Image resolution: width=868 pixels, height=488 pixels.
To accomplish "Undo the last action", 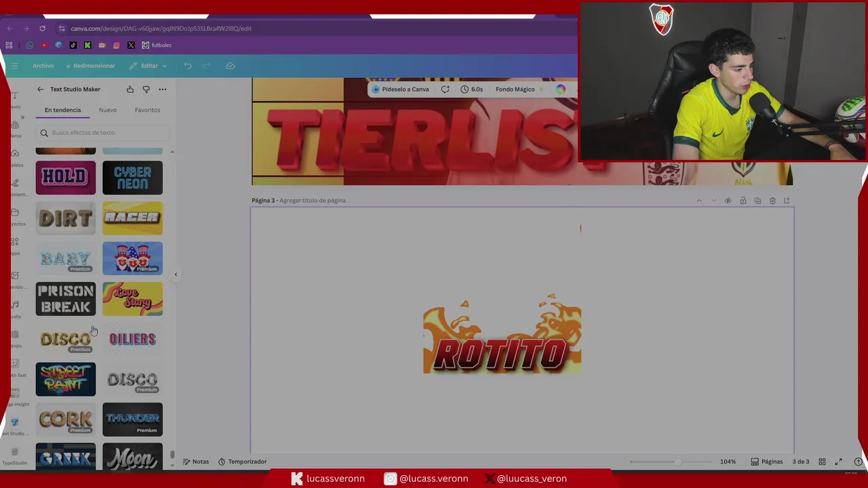I will 188,66.
